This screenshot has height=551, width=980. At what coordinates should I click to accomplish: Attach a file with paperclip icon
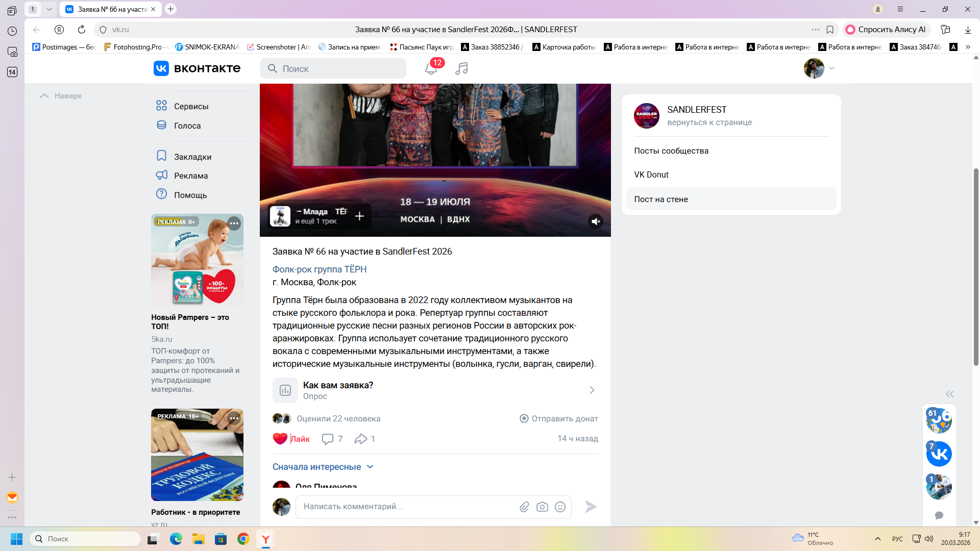[x=524, y=507]
